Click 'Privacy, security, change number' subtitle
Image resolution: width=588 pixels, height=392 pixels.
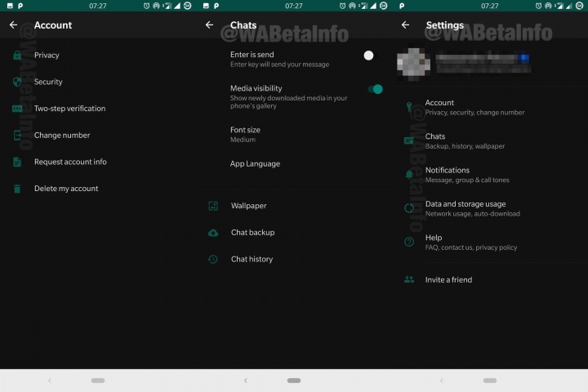tap(474, 113)
